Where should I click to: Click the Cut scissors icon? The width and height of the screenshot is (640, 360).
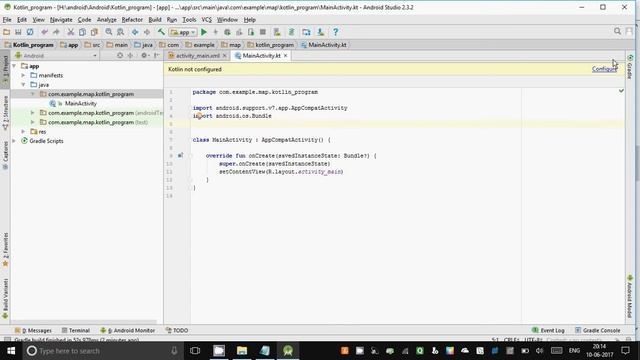tap(71, 32)
